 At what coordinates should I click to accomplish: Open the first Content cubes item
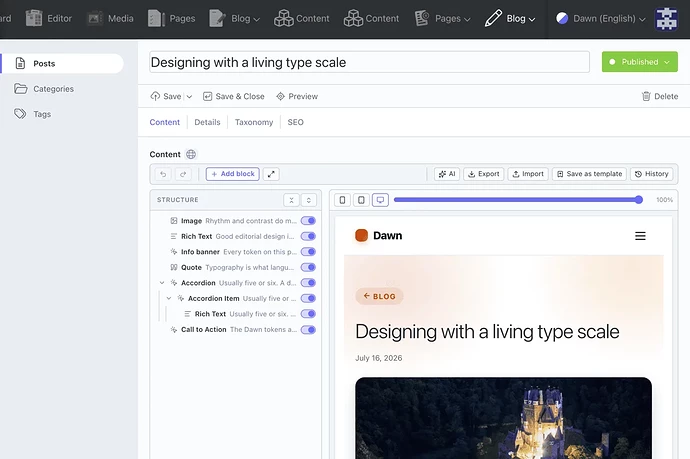coord(301,18)
